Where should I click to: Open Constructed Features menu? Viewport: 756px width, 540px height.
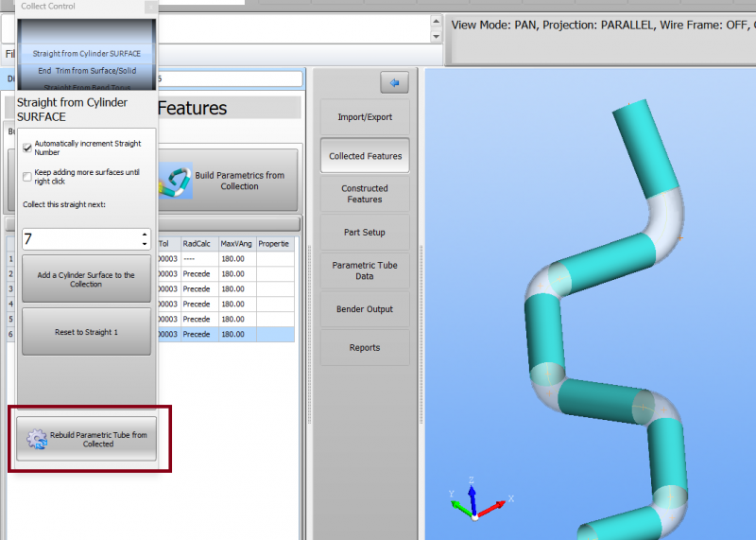pyautogui.click(x=365, y=194)
